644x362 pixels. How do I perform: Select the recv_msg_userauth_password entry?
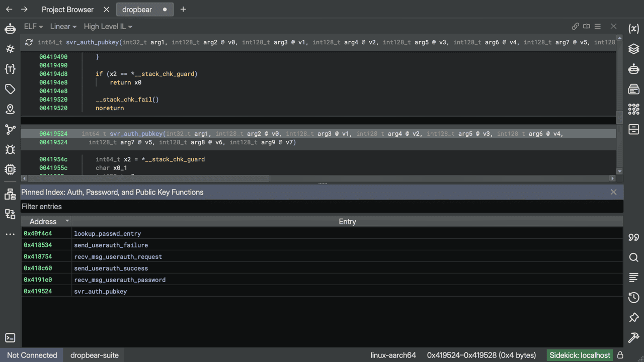[322, 280]
